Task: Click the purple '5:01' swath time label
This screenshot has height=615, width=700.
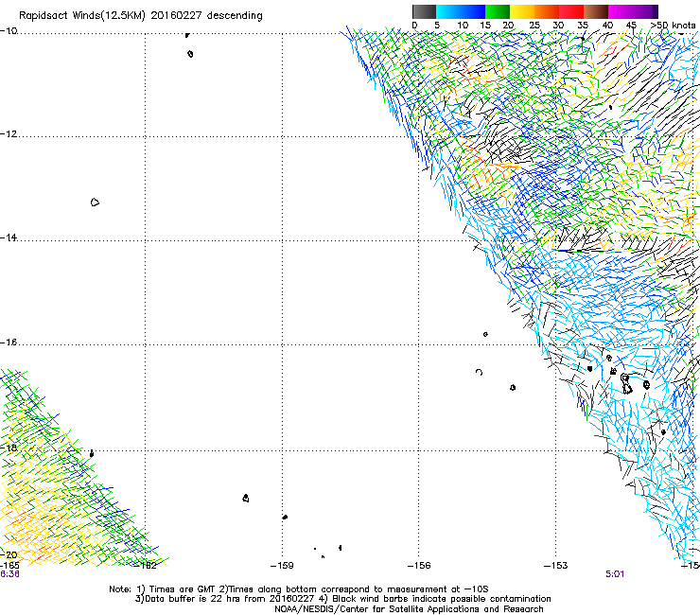Action: click(615, 574)
